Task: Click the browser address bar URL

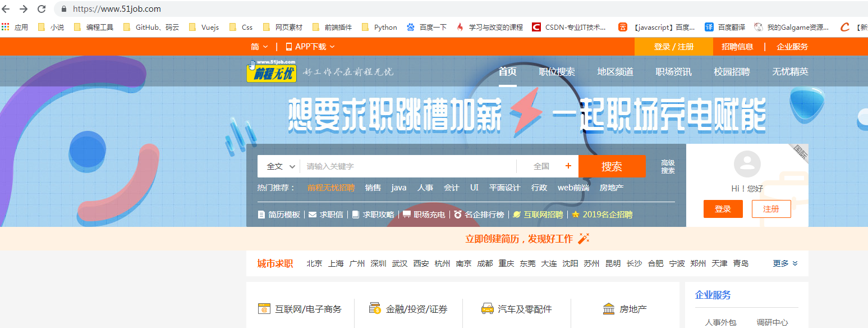Action: [117, 9]
